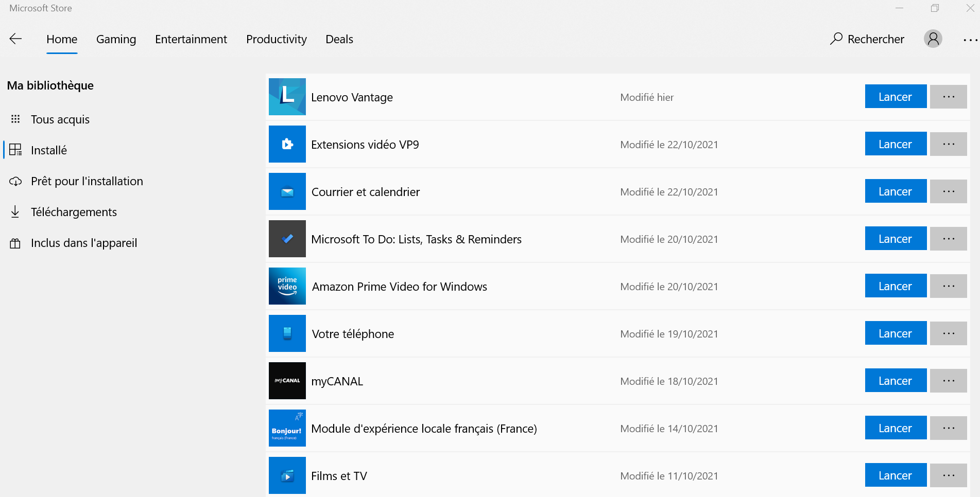Switch to the Gaming tab
980x497 pixels.
pyautogui.click(x=116, y=39)
